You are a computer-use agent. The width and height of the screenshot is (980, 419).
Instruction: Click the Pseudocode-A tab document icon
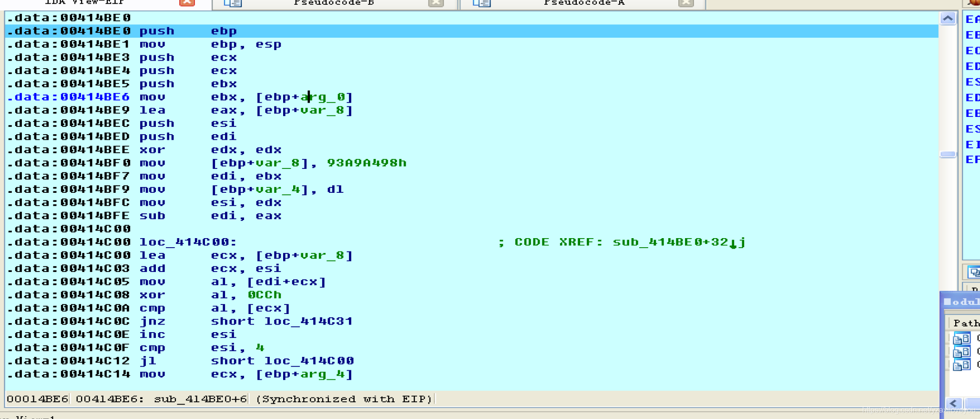482,3
